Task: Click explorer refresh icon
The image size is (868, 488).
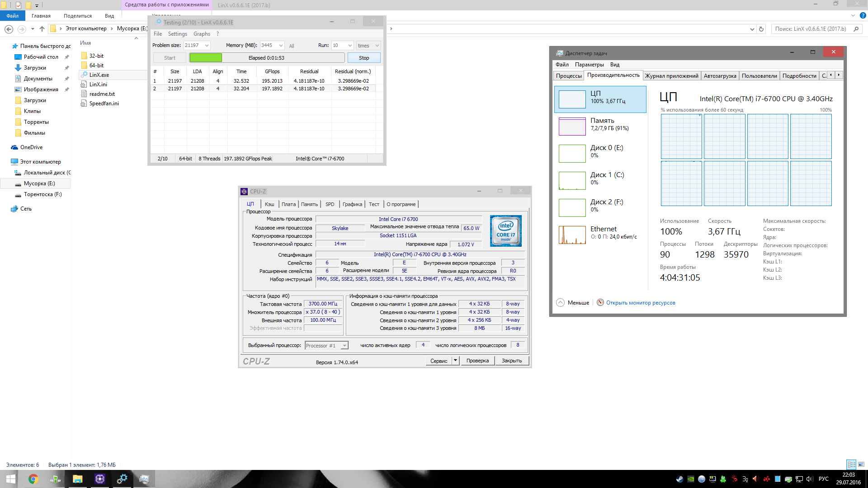Action: point(761,29)
